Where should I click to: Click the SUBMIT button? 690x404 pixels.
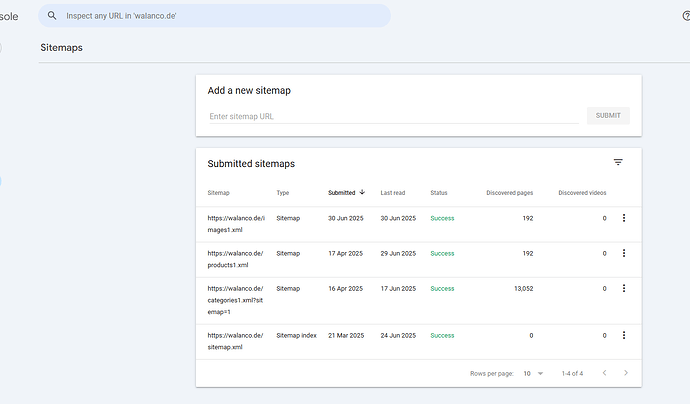tap(608, 115)
